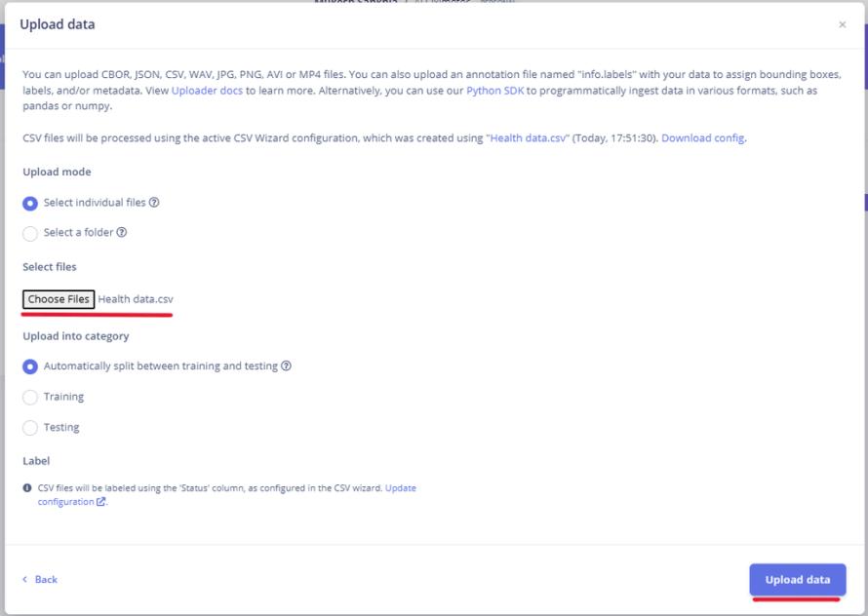Click selected file name Health data.csv
868x616 pixels.
click(x=136, y=299)
